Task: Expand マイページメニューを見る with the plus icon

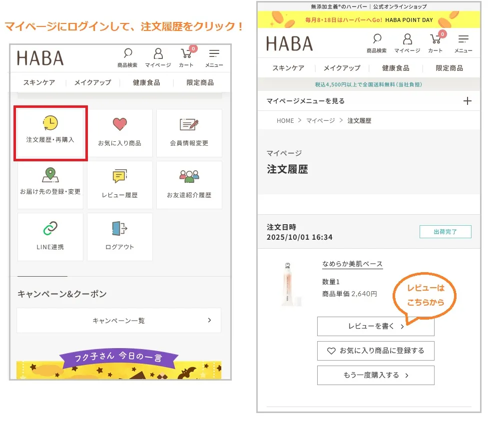Action: 467,101
